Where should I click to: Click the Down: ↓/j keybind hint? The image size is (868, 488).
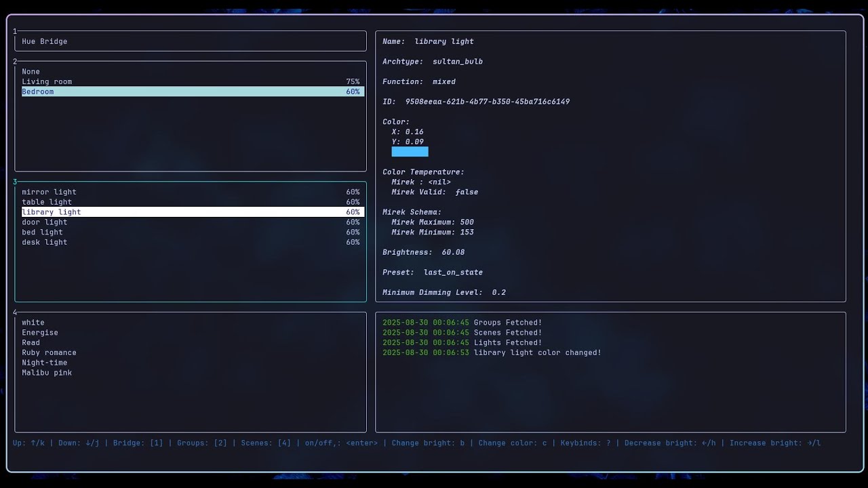79,443
